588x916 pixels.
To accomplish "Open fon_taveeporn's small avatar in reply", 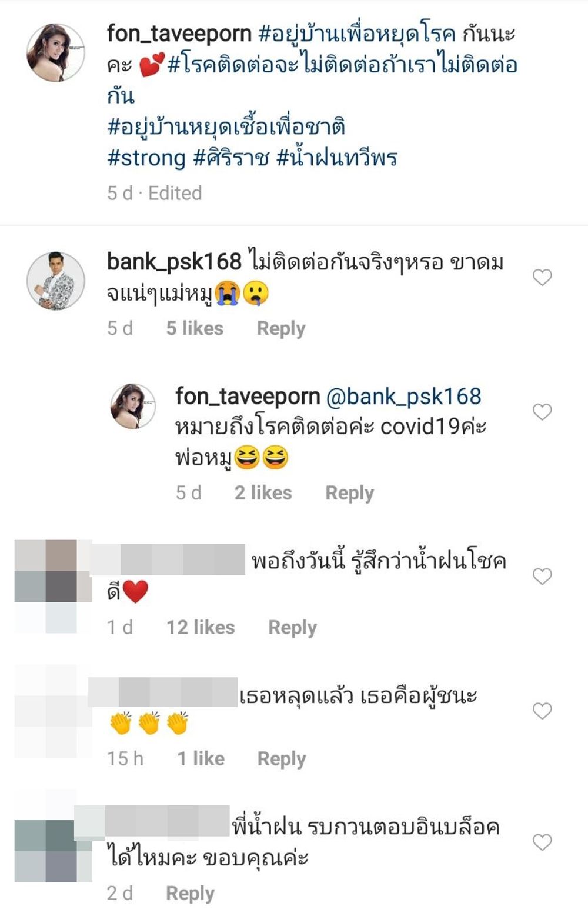I will click(133, 406).
